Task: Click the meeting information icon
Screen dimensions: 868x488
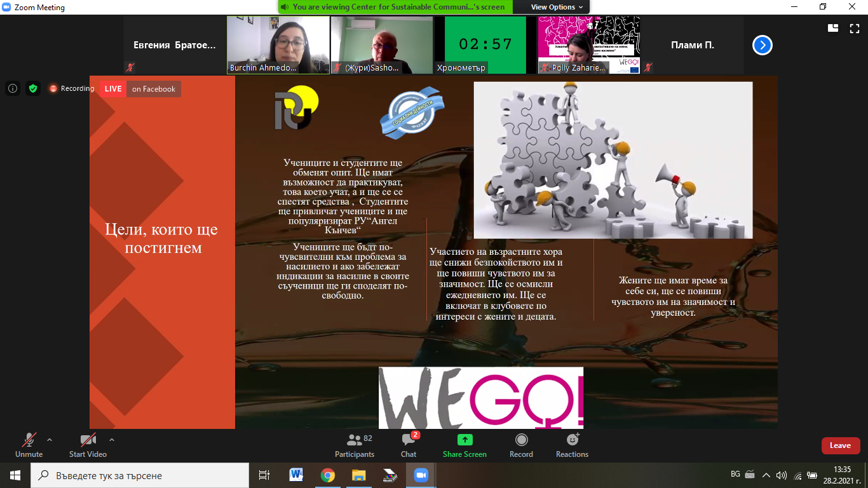Action: [13, 89]
